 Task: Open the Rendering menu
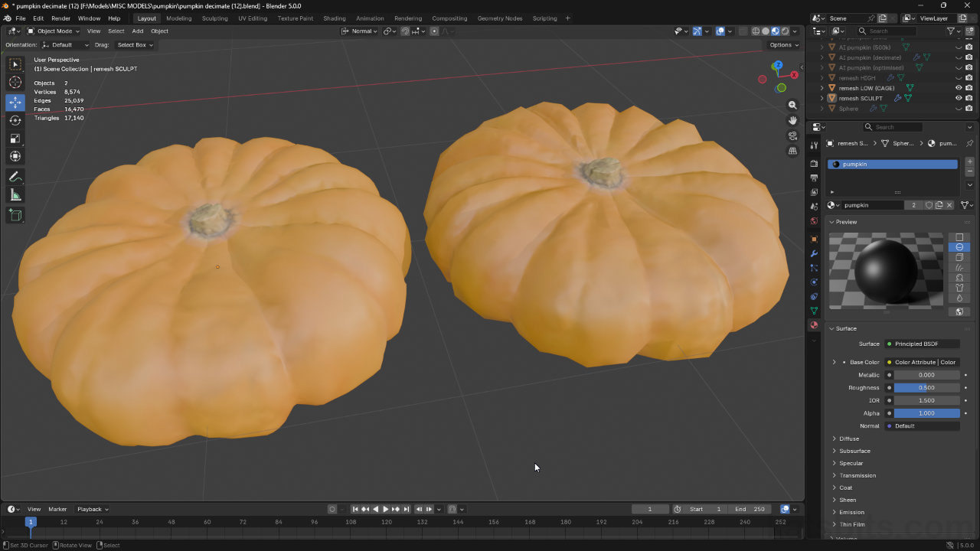click(408, 18)
